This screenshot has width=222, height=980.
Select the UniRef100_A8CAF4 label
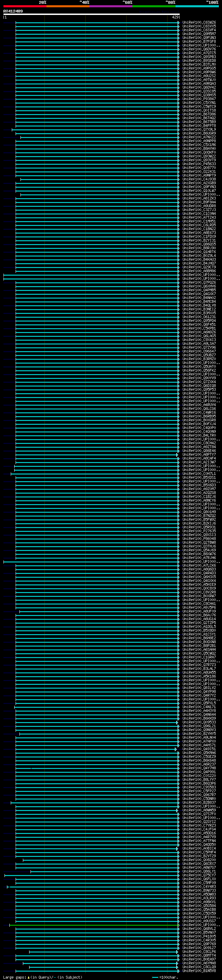point(199,459)
